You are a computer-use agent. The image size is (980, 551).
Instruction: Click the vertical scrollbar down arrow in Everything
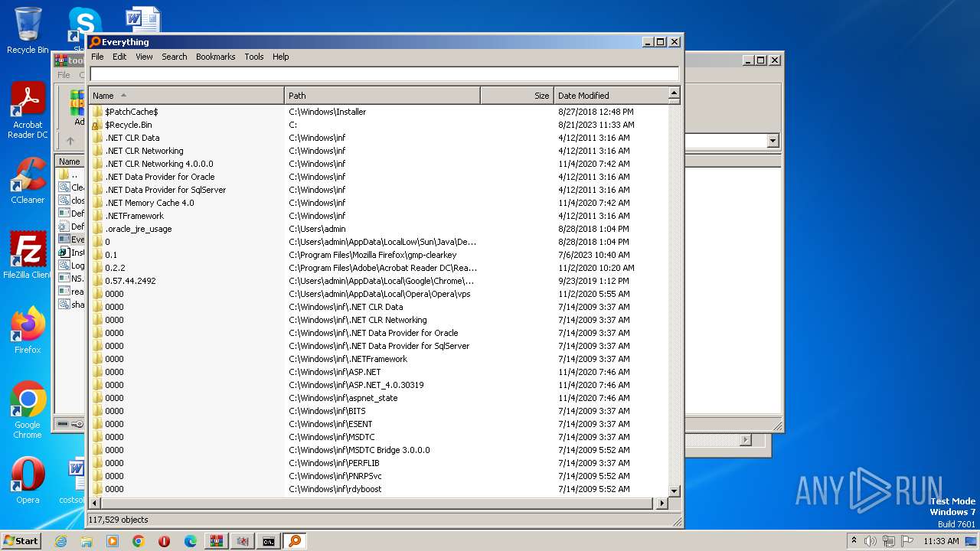pos(674,491)
